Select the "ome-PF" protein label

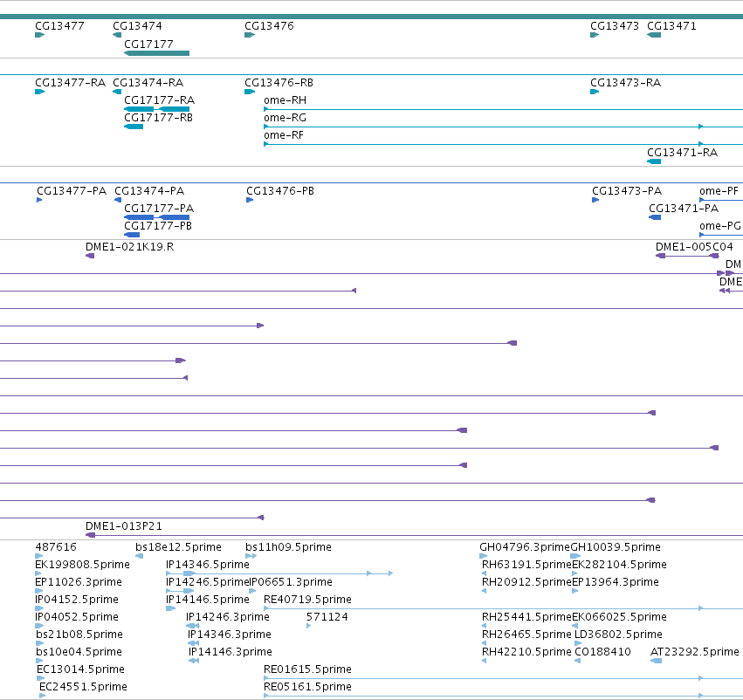click(719, 191)
